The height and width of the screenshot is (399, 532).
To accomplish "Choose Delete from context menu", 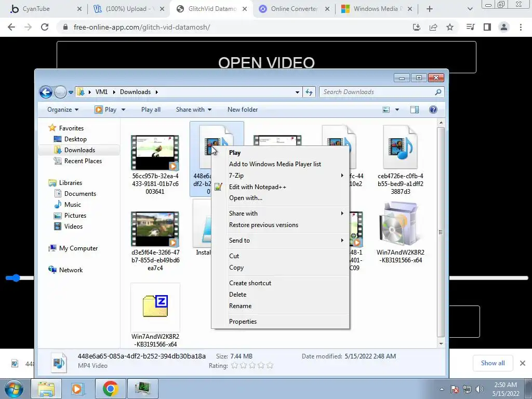I will (x=280, y=295).
